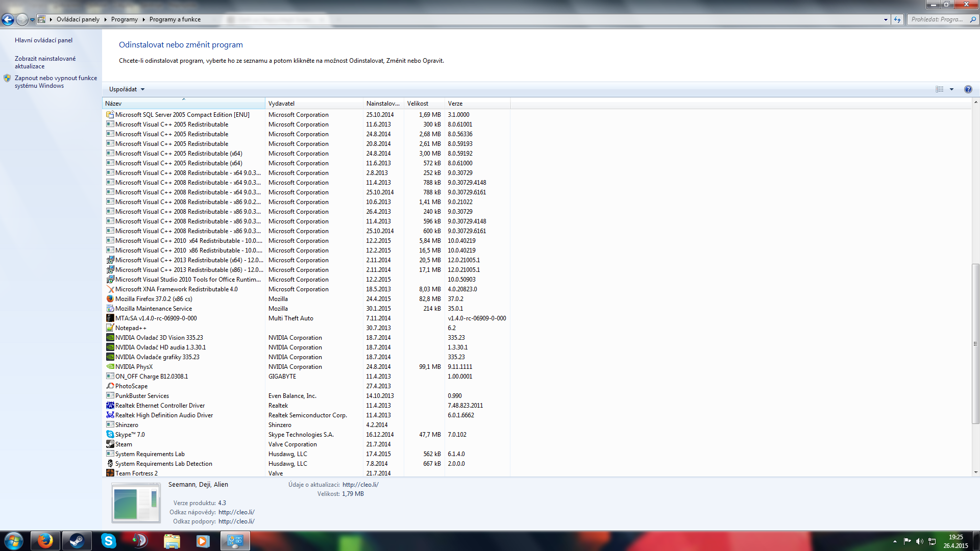Open the help question mark icon
980x551 pixels.
point(968,89)
